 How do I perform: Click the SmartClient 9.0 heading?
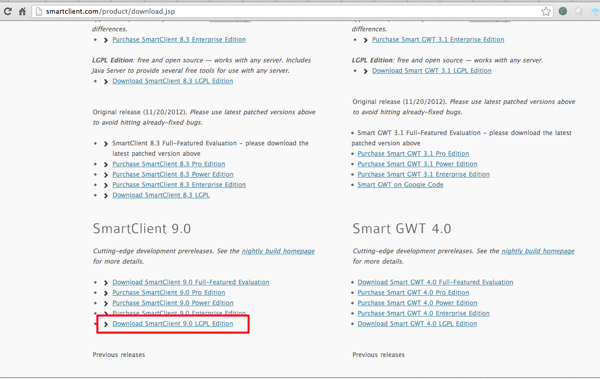[142, 229]
